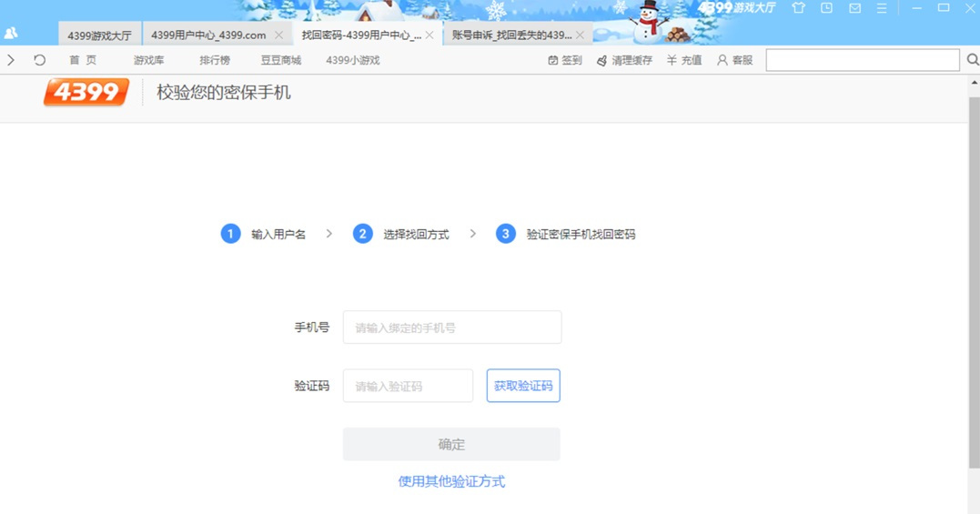This screenshot has height=514, width=980.
Task: Click the forward navigation arrow
Action: point(11,60)
